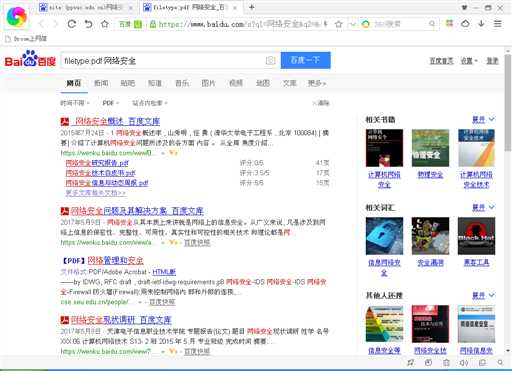Go back with the browser back arrow
The image size is (512, 371).
click(x=41, y=24)
